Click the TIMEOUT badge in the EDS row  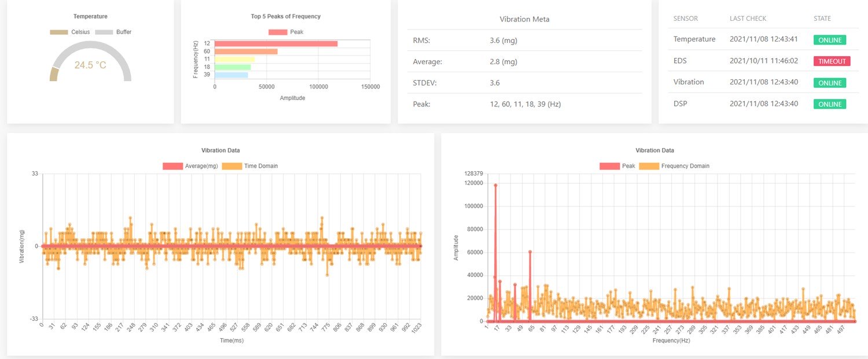tap(832, 61)
